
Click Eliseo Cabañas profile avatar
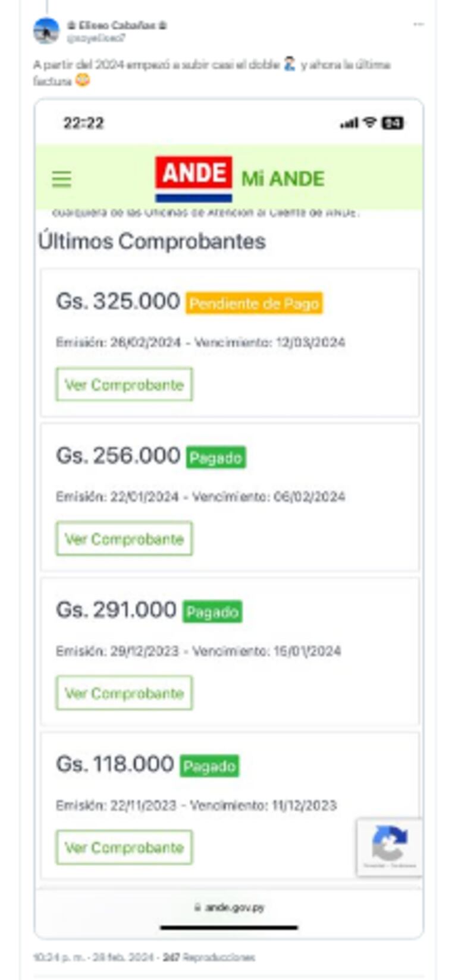(x=46, y=31)
